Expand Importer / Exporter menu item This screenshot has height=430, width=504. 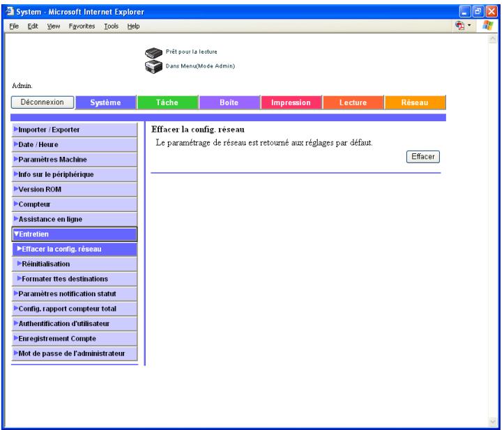75,130
